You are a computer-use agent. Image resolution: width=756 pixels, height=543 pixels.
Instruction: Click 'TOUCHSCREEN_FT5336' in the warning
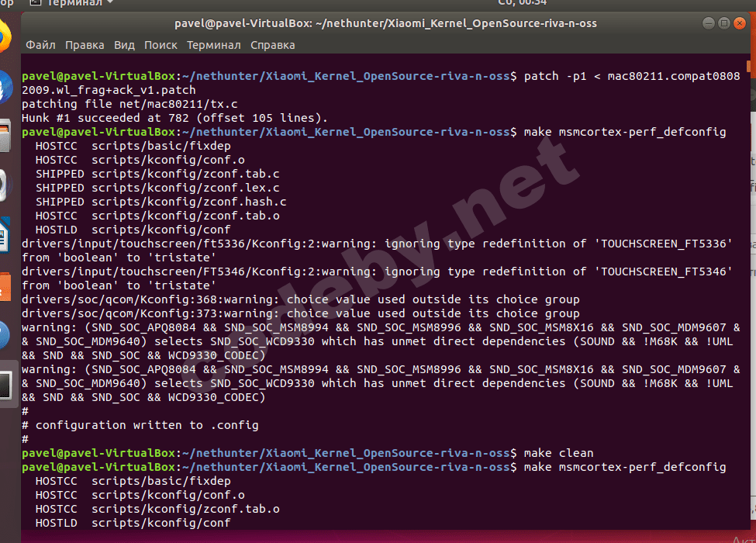[x=663, y=244]
